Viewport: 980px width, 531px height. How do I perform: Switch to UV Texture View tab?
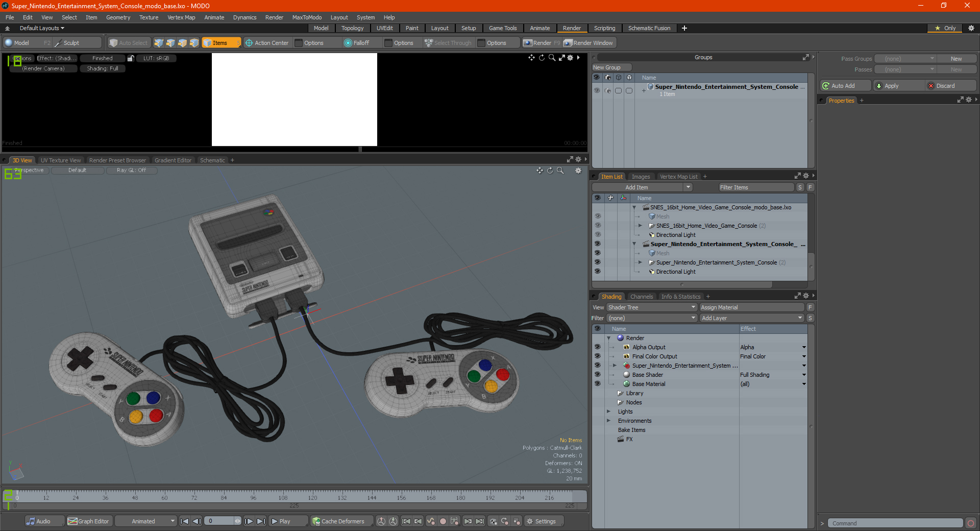tap(61, 160)
